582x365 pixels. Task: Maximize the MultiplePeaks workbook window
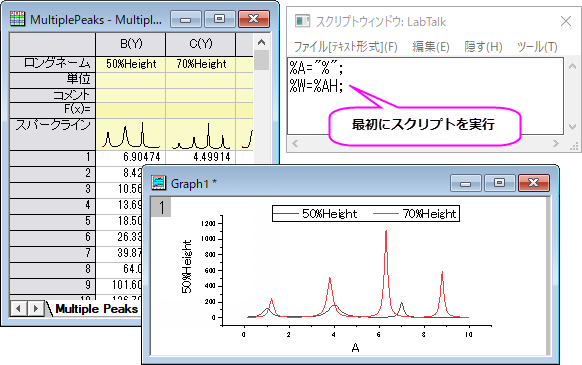pyautogui.click(x=220, y=19)
